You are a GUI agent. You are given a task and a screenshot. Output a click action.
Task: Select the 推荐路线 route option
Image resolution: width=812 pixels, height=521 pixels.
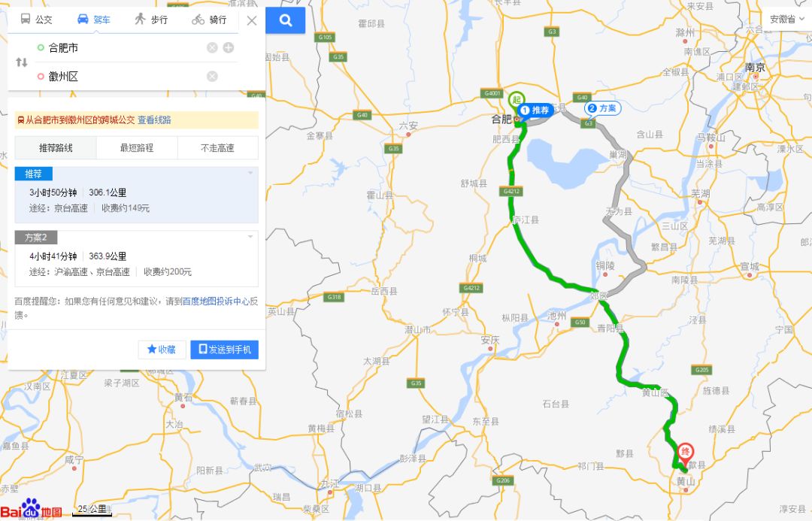click(x=56, y=147)
